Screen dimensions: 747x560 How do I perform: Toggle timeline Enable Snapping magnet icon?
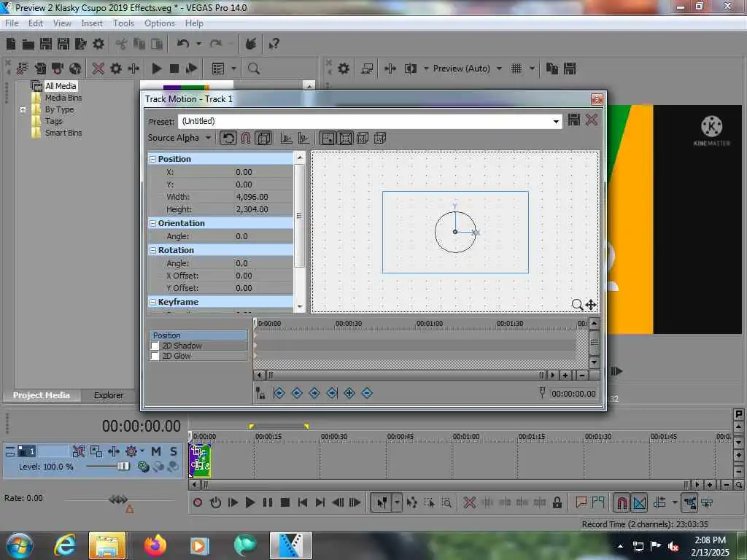[x=622, y=502]
